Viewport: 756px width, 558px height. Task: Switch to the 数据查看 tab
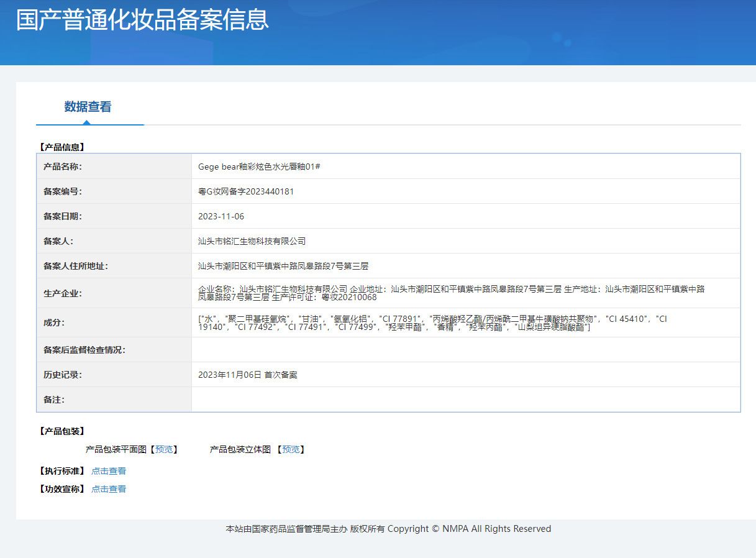pyautogui.click(x=88, y=107)
